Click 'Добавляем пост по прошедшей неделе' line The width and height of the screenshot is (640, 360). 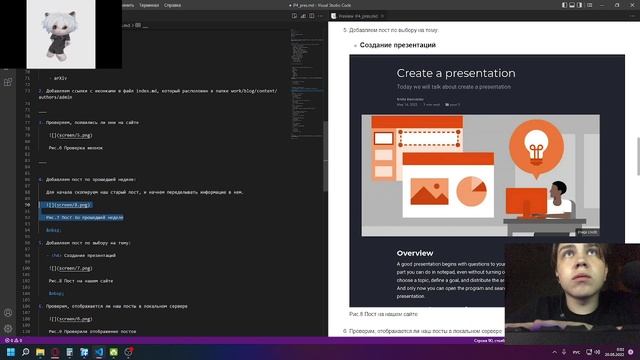pos(91,180)
